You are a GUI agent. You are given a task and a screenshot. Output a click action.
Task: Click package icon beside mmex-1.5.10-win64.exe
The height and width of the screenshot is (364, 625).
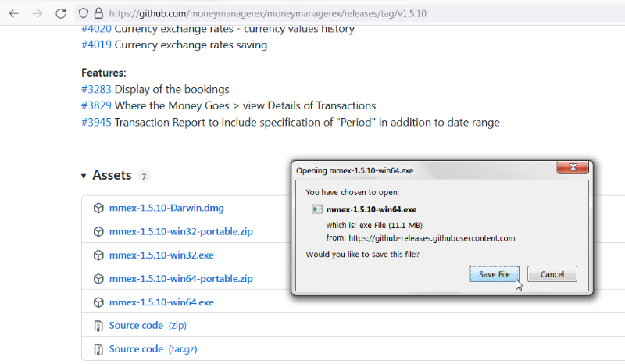click(98, 302)
